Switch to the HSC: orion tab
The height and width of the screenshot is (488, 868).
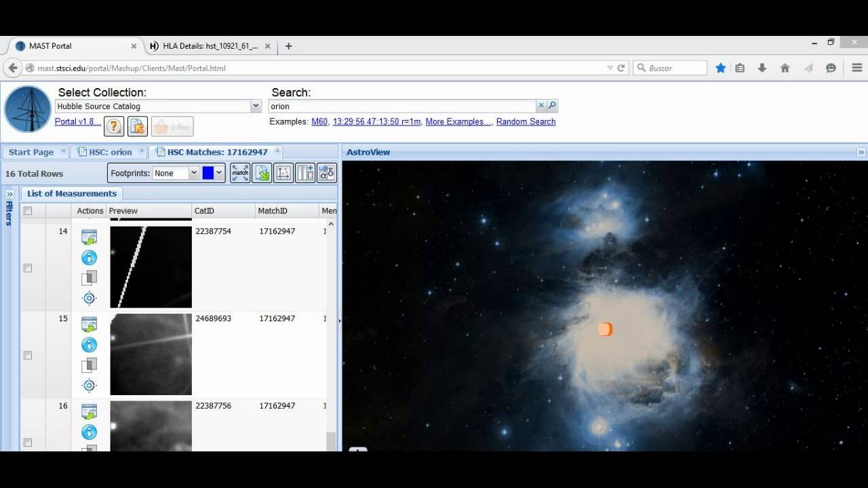click(111, 152)
